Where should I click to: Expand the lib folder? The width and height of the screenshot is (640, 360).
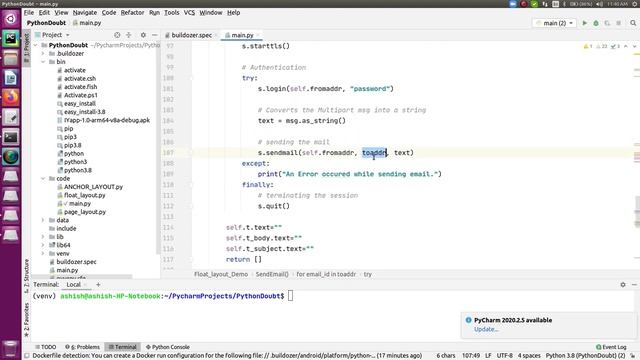point(43,237)
